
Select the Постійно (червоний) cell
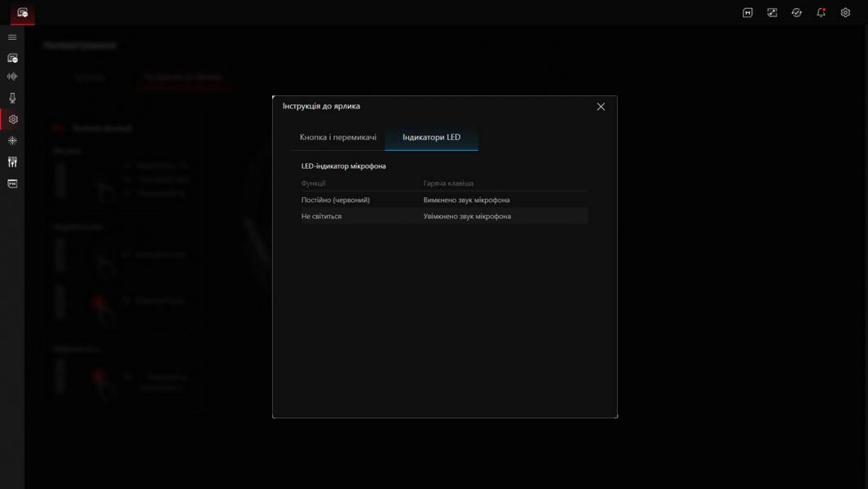point(336,200)
